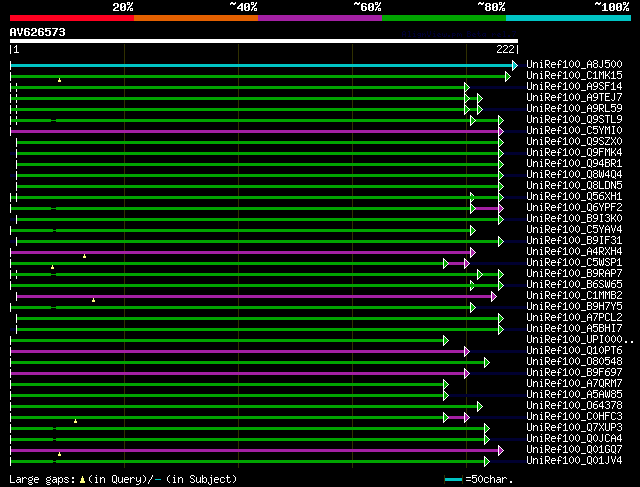Viewport: 640px width, 487px height.
Task: Click the yellow gap marker below the Q01GQ7 bar
Action: click(x=60, y=454)
